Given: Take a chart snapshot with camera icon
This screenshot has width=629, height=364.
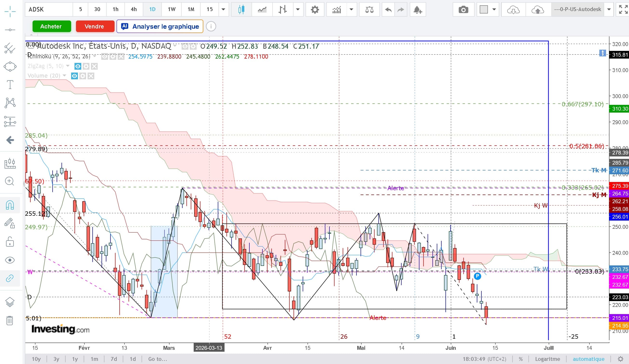Looking at the screenshot, I should (x=463, y=10).
